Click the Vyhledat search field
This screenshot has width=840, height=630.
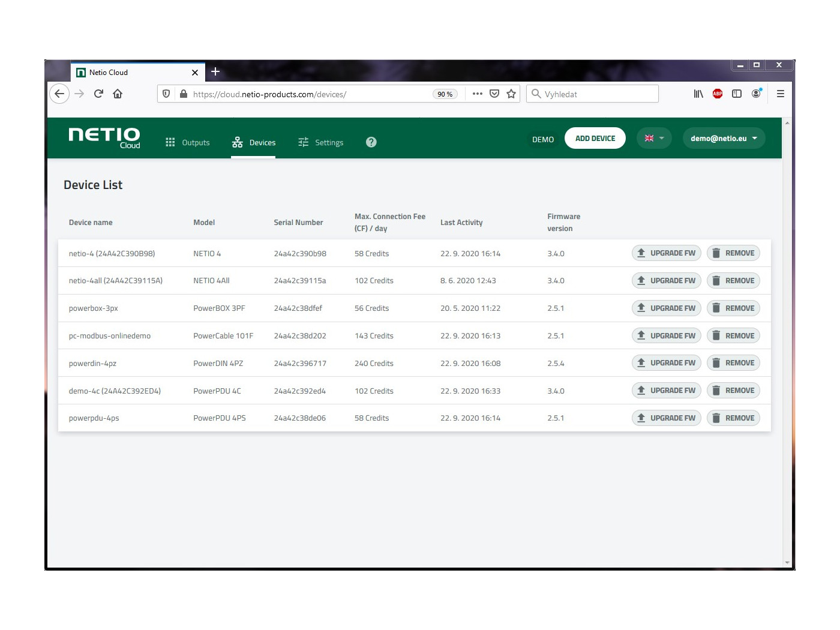point(592,94)
